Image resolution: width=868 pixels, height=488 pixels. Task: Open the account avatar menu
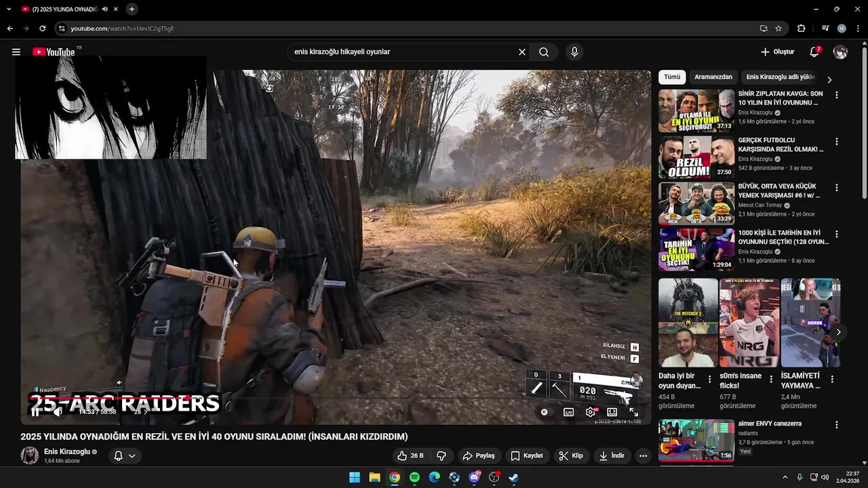coord(840,52)
